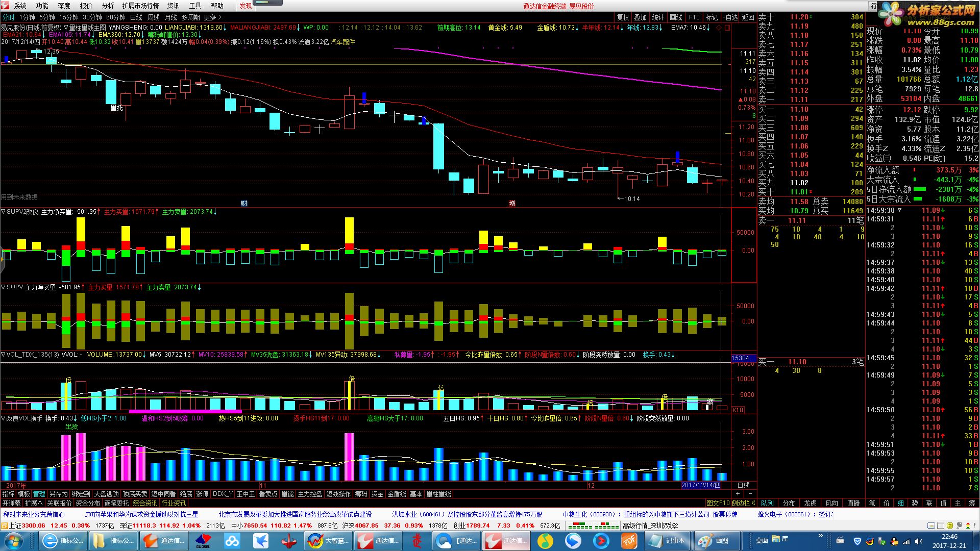Select 队列 tab in right panel
980x551 pixels.
[x=767, y=503]
